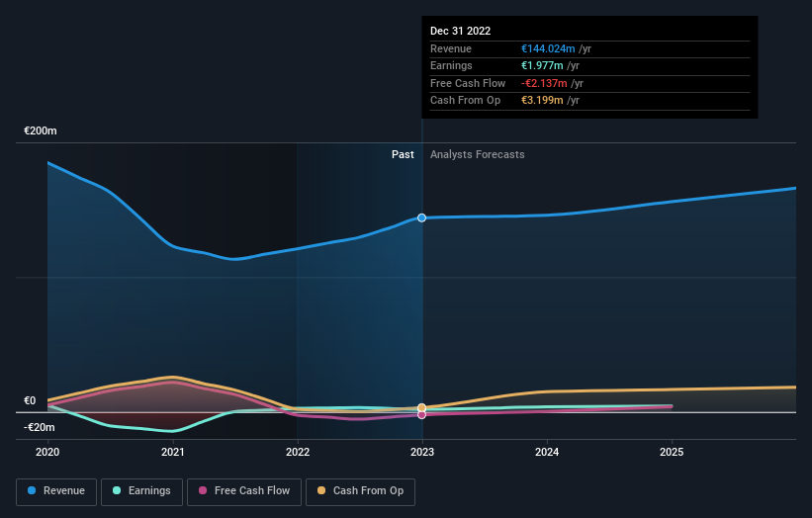Select the 2020 x-axis label
Viewport: 812px width, 518px height.
tap(47, 453)
